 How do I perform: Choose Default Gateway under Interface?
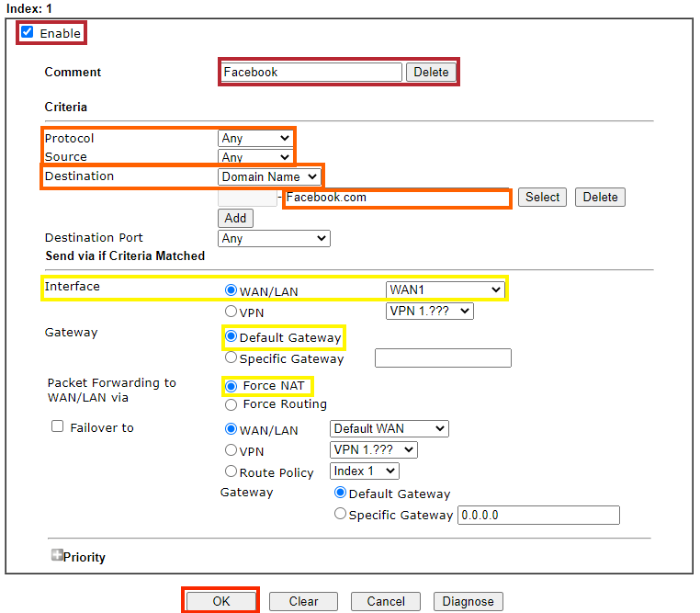coord(231,336)
